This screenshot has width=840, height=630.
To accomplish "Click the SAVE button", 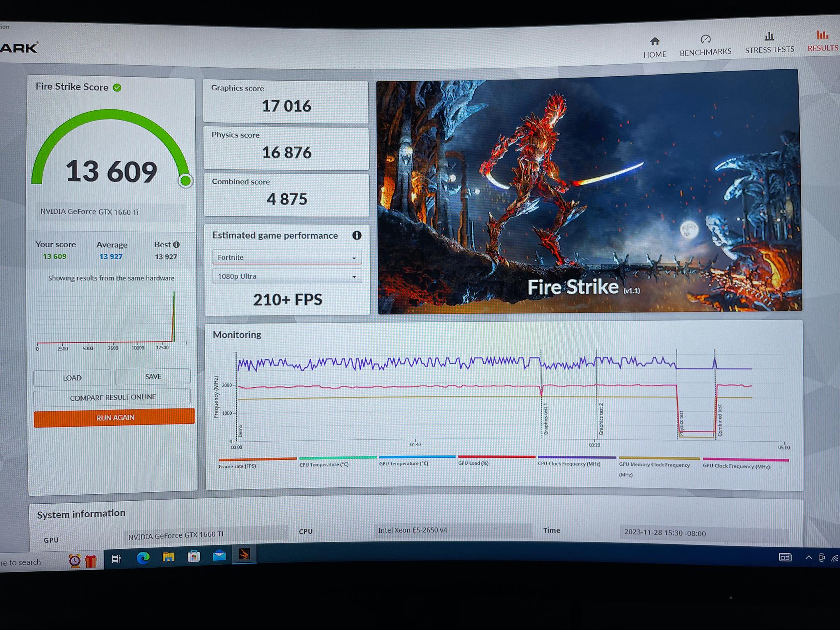I will tap(153, 377).
